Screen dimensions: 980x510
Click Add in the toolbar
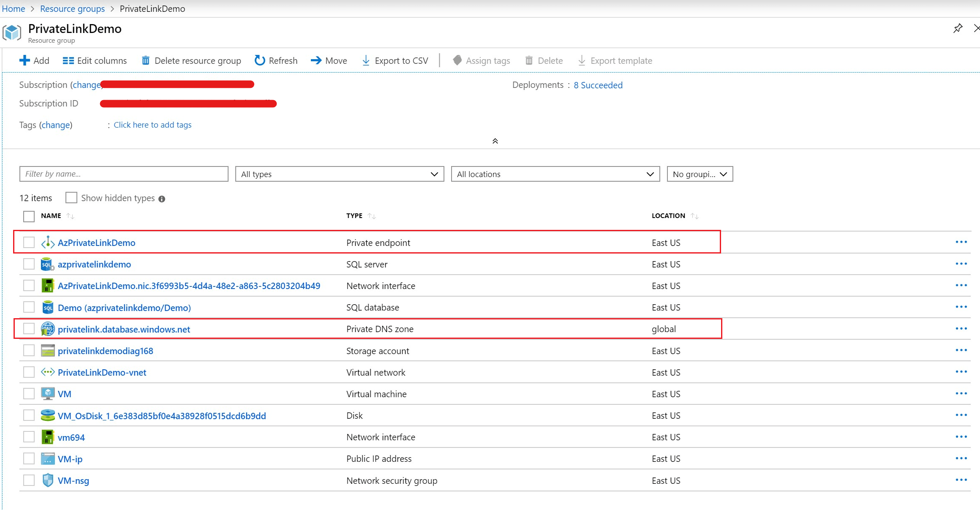(34, 60)
